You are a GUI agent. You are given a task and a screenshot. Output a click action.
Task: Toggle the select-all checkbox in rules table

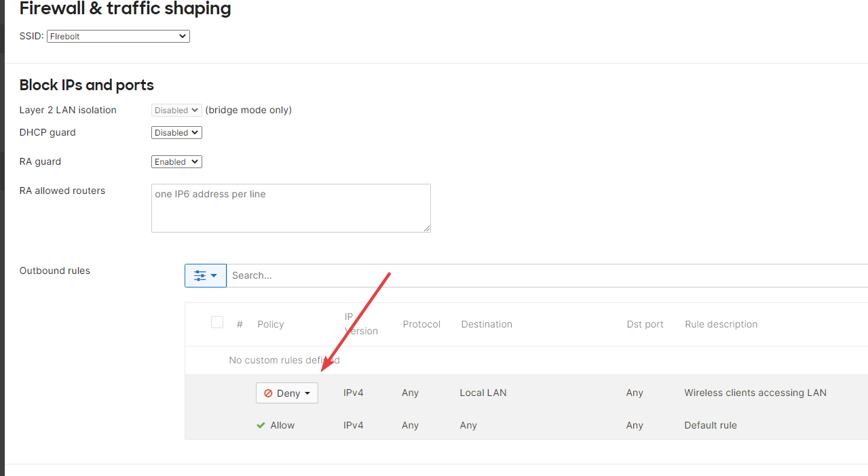[x=216, y=322]
